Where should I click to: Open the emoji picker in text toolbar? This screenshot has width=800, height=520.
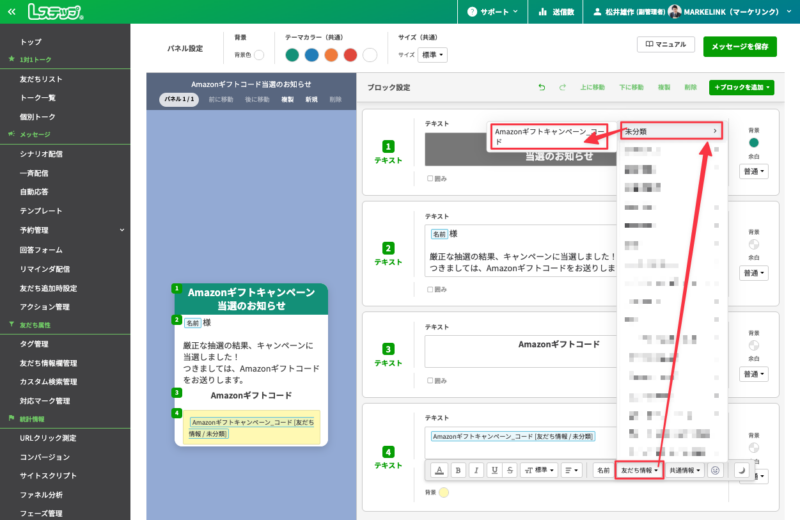point(715,469)
